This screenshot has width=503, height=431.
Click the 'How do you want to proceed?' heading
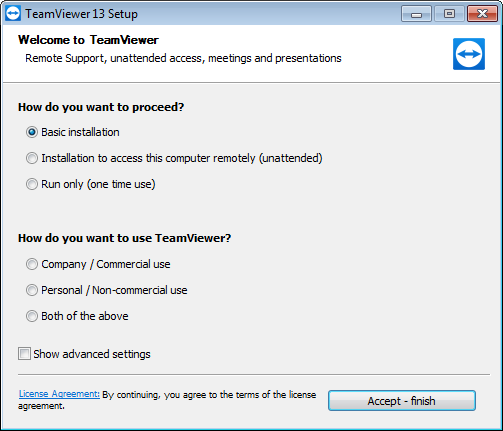(101, 107)
